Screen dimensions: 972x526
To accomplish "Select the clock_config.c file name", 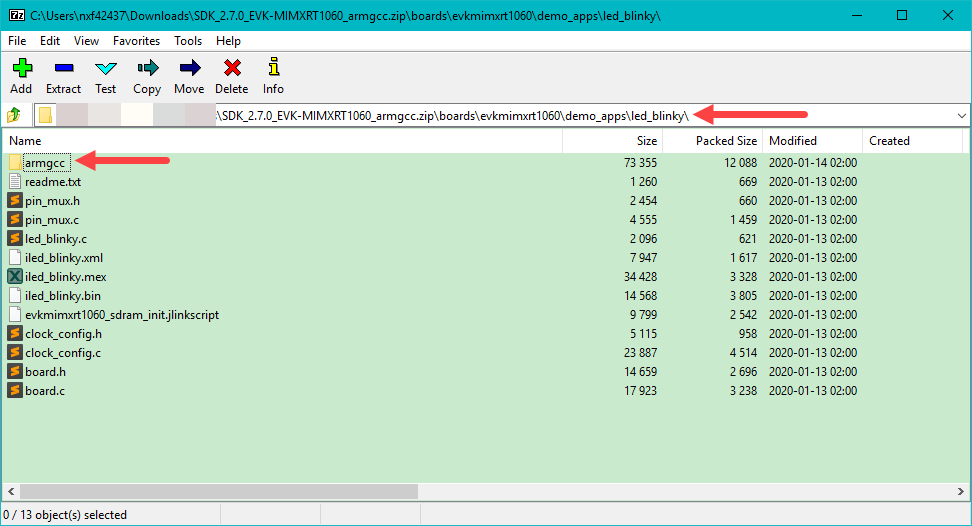I will point(63,353).
